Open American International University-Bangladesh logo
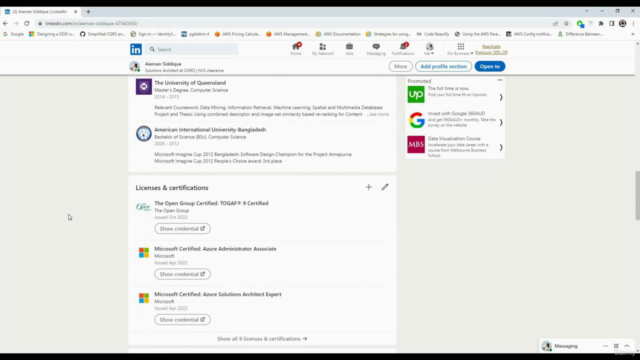Screen dimensions: 640x360 coord(144,133)
